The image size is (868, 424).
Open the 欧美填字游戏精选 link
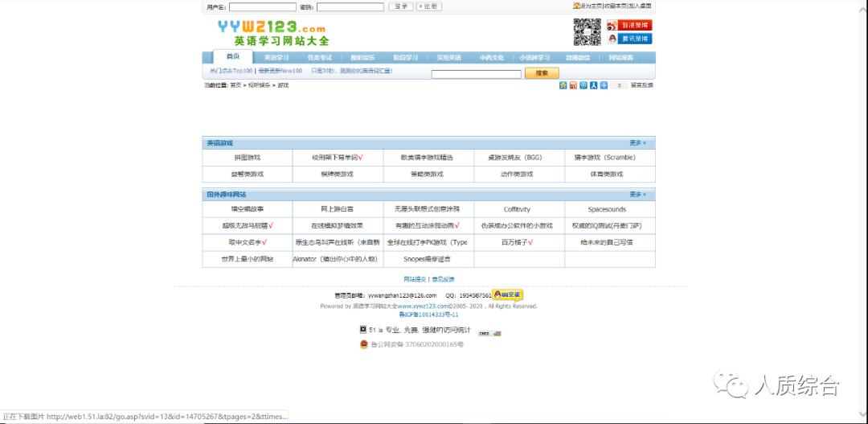427,158
